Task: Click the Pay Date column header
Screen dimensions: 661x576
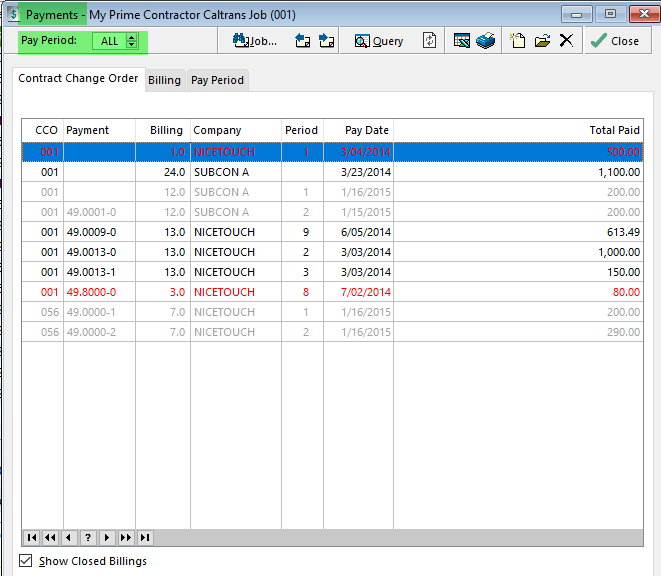Action: (x=358, y=130)
